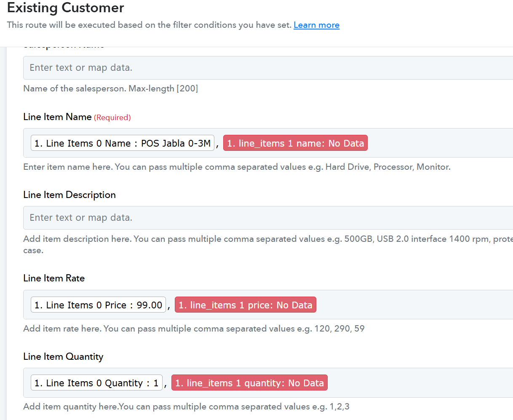513x420 pixels.
Task: Click the Line Item Rate label
Action: coord(54,278)
